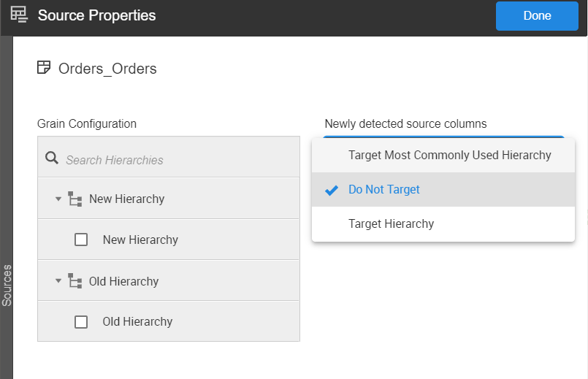The image size is (588, 379).
Task: Click the Orders_Orders source name
Action: pos(107,69)
